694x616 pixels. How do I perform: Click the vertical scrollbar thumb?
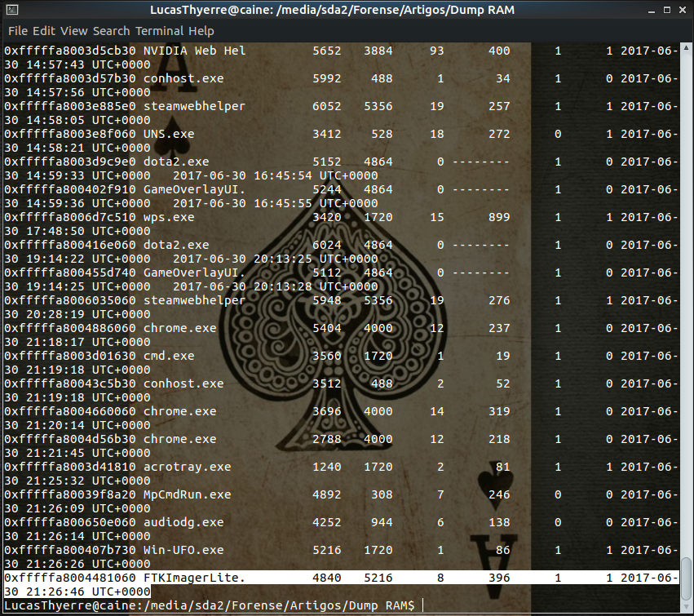pyautogui.click(x=686, y=578)
